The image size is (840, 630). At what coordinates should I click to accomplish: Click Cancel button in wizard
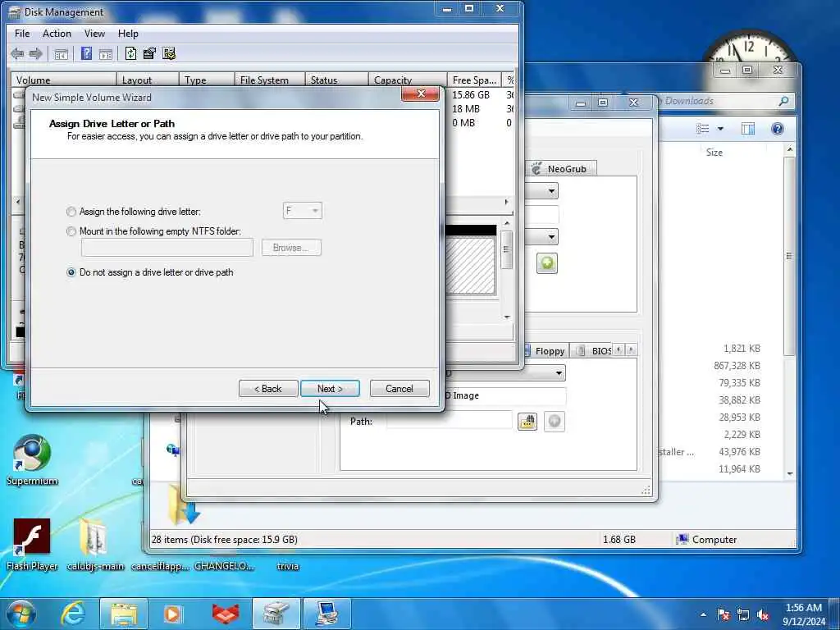[x=399, y=388]
